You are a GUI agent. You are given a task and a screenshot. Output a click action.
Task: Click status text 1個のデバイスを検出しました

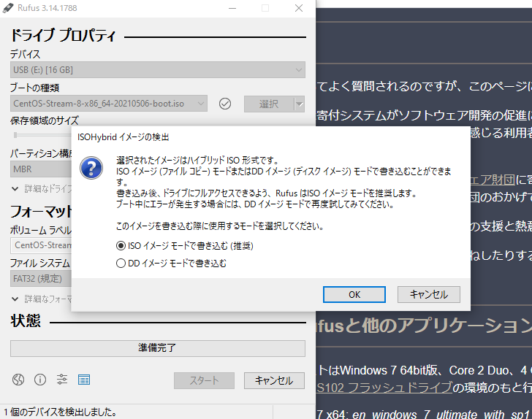pyautogui.click(x=61, y=412)
